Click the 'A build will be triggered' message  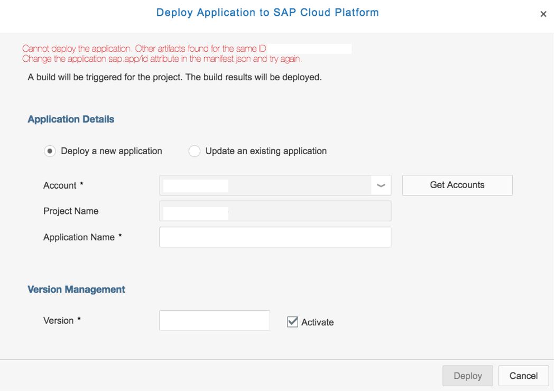(x=174, y=77)
